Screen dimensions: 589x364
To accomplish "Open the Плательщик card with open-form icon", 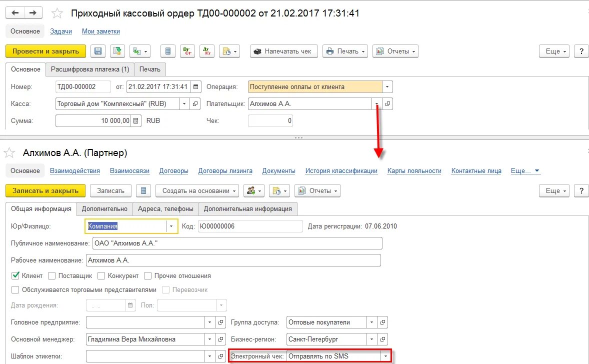I will 387,103.
